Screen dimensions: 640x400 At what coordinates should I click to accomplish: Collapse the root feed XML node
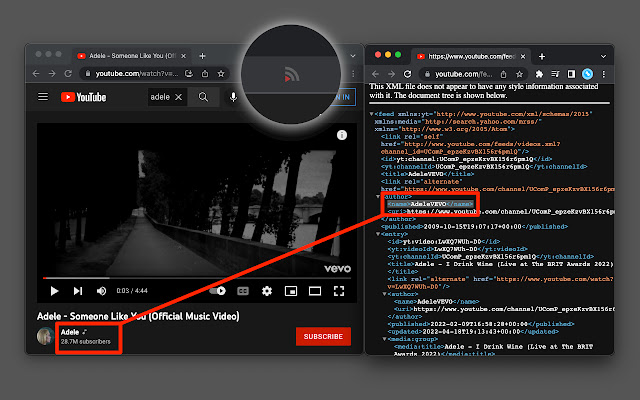pos(371,114)
